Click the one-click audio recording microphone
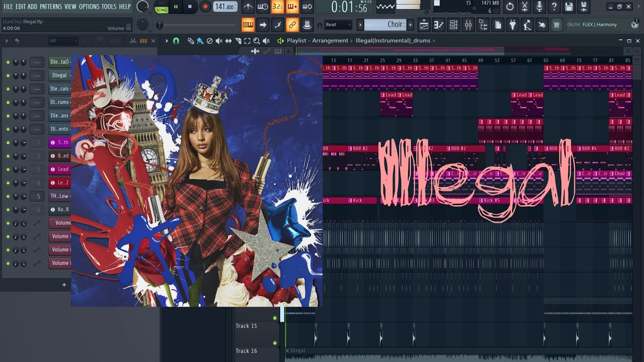Viewport: 644px width, 362px height. [x=539, y=7]
